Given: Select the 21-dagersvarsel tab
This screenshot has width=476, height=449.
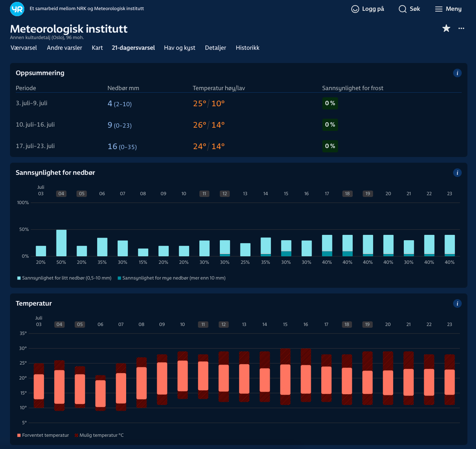Looking at the screenshot, I should click(x=133, y=48).
